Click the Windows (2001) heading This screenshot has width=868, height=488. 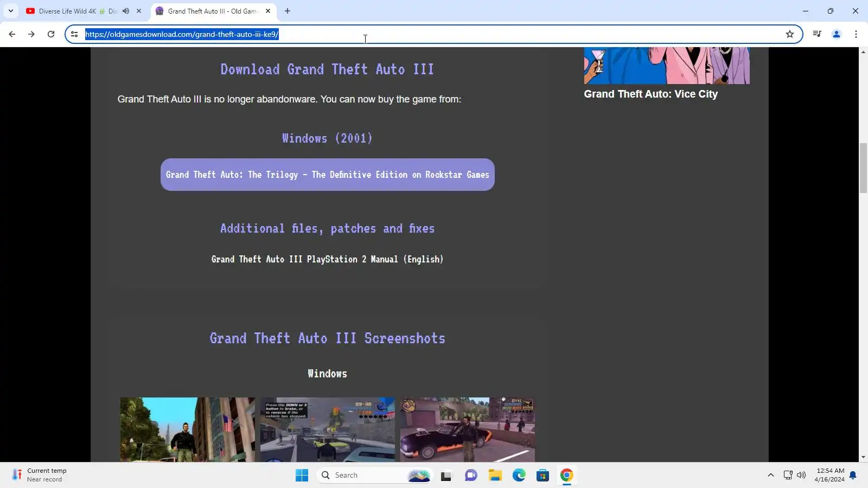coord(327,138)
